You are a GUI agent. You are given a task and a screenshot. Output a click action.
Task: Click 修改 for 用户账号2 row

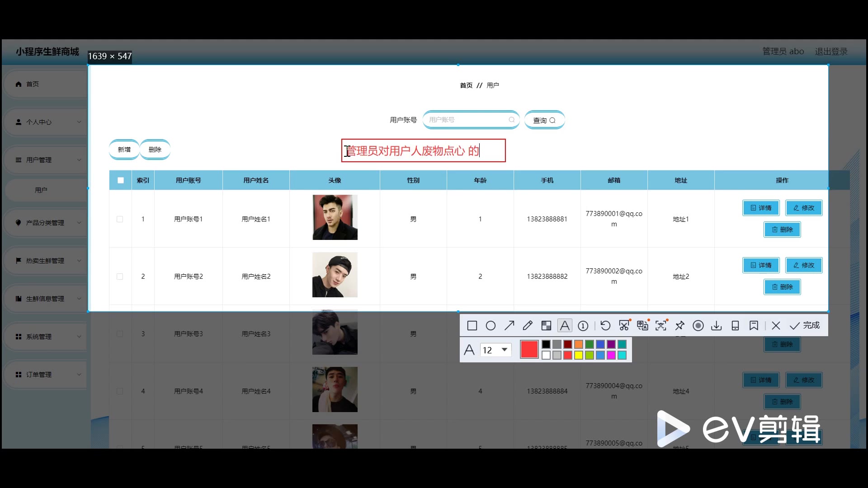click(x=804, y=265)
